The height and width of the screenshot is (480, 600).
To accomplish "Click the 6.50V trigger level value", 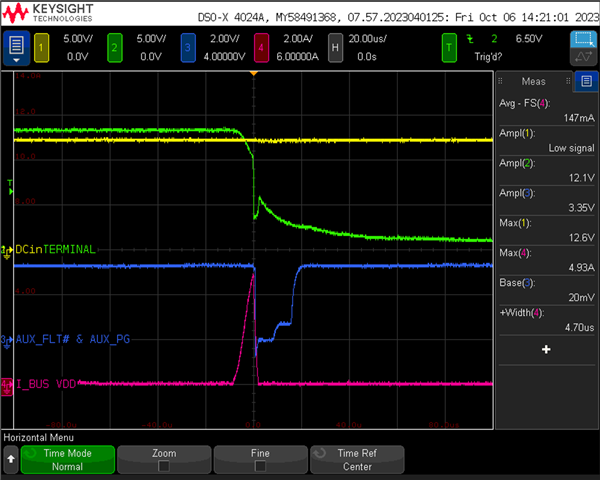I will click(x=529, y=39).
